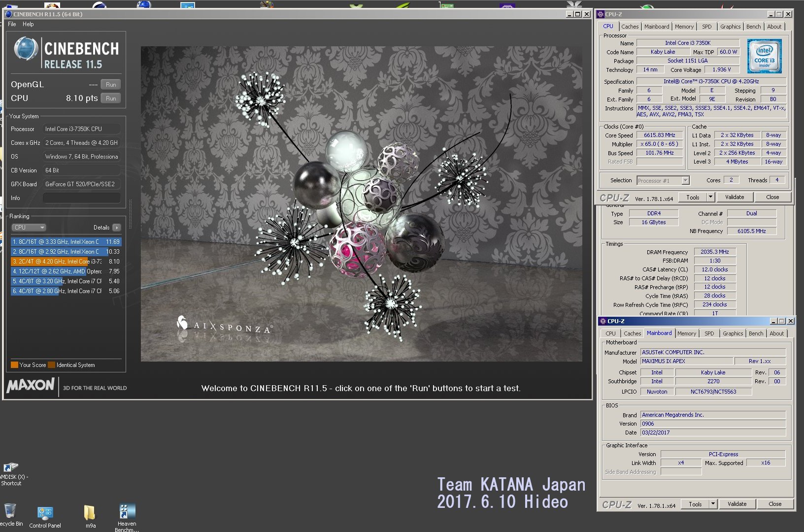The width and height of the screenshot is (804, 532).
Task: Select ranking row 4 AMD Opteron 7.95
Action: (66, 271)
